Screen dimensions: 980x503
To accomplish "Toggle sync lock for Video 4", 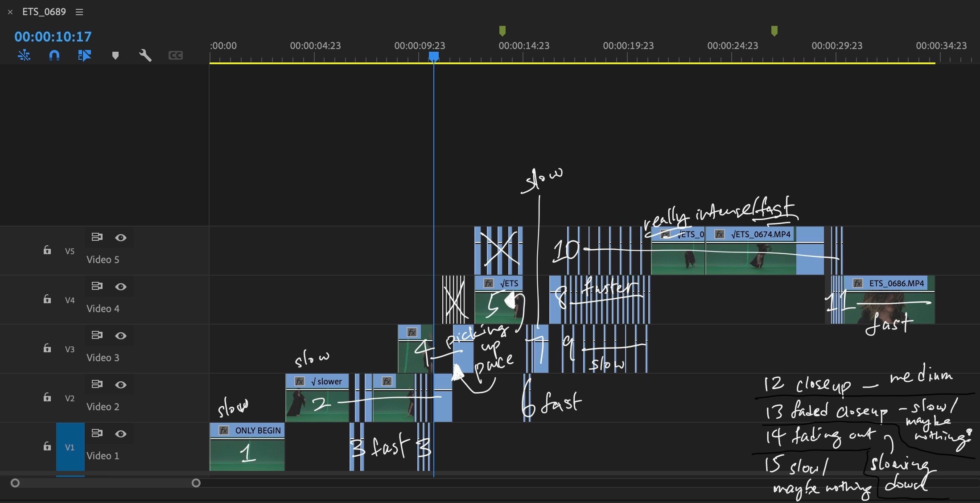I will (x=97, y=286).
